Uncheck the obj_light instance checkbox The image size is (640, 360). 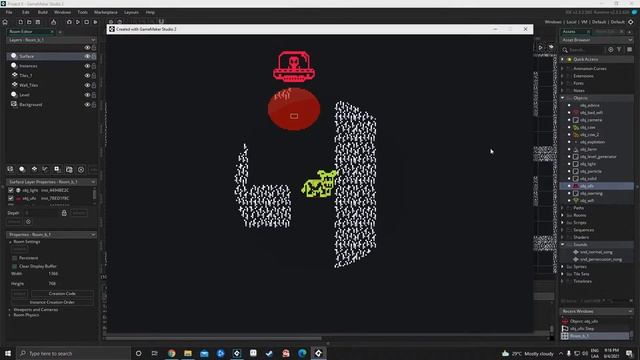11,190
